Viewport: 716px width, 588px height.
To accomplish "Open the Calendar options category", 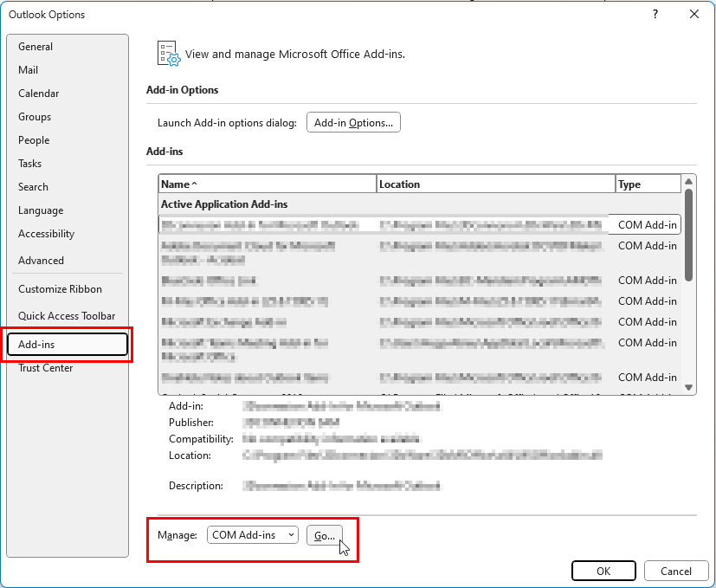I will [39, 94].
